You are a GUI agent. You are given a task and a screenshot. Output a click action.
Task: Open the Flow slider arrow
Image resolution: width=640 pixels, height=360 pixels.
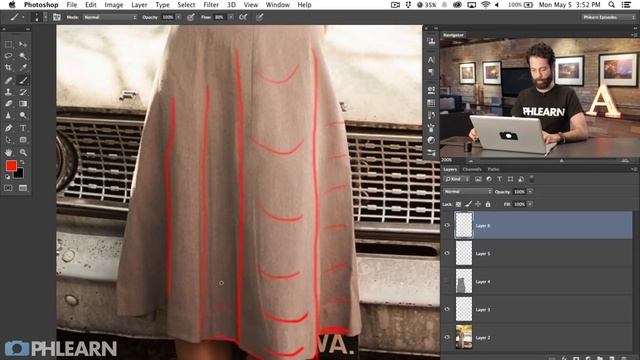coord(231,17)
